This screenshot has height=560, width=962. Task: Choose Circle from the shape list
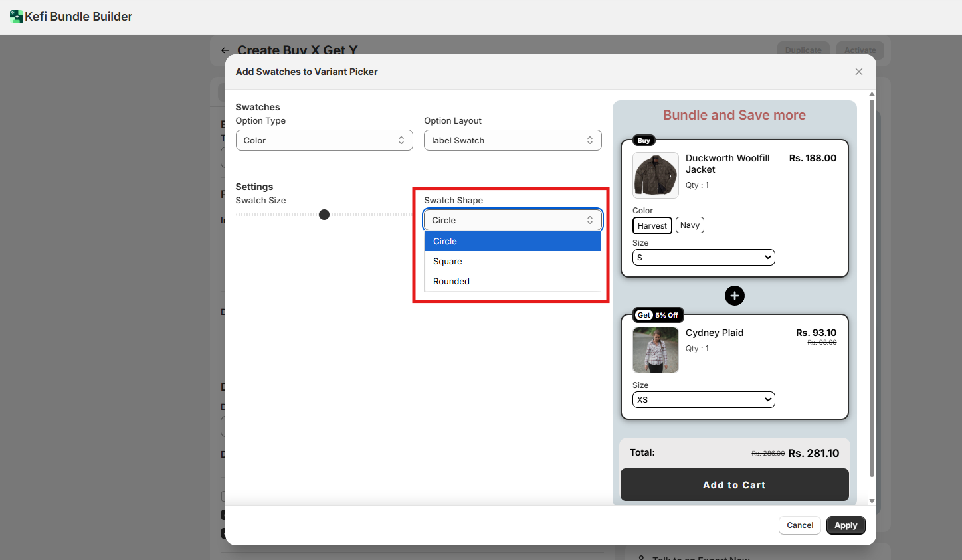click(x=512, y=241)
